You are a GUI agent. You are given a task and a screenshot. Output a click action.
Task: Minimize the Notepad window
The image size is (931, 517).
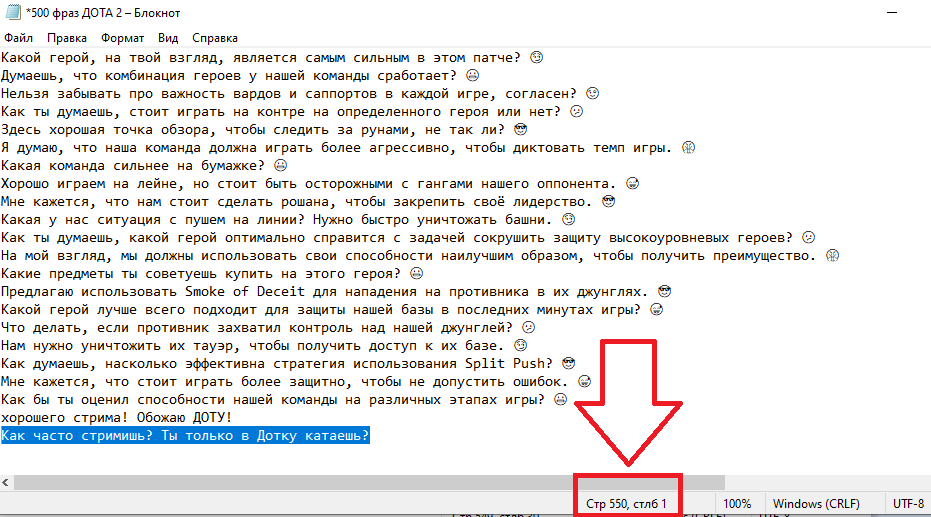(892, 12)
